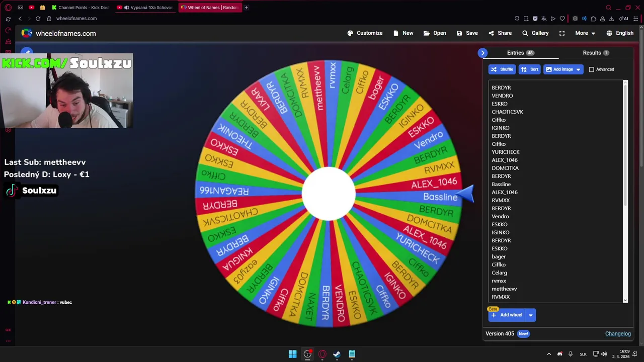Screen dimensions: 644x362
Task: Click the blue edit pencil icon
Action: [27, 52]
